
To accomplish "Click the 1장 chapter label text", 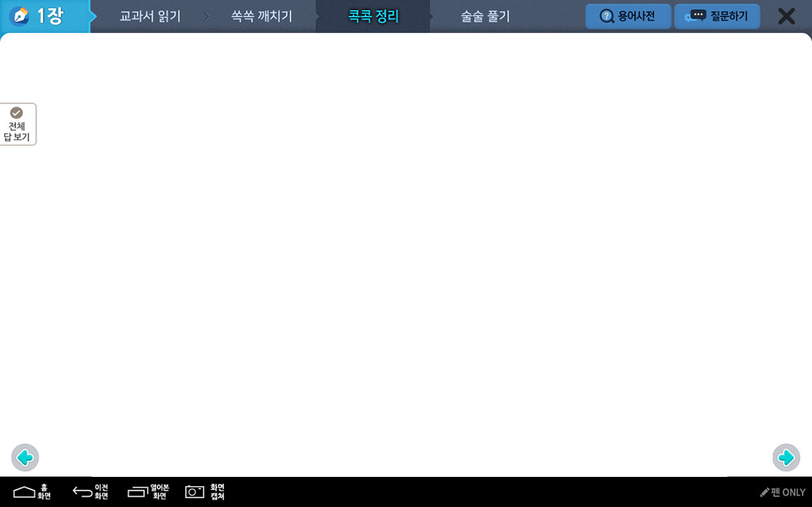I will pos(50,16).
